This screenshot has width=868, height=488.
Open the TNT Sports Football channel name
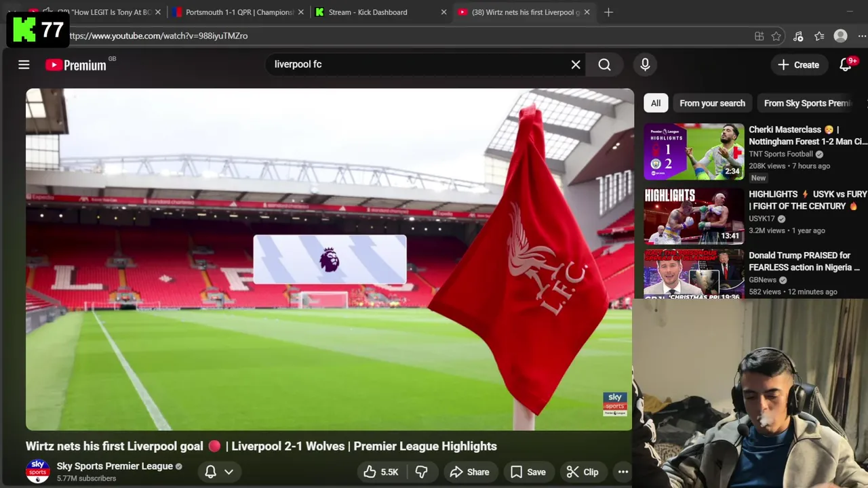pyautogui.click(x=781, y=154)
